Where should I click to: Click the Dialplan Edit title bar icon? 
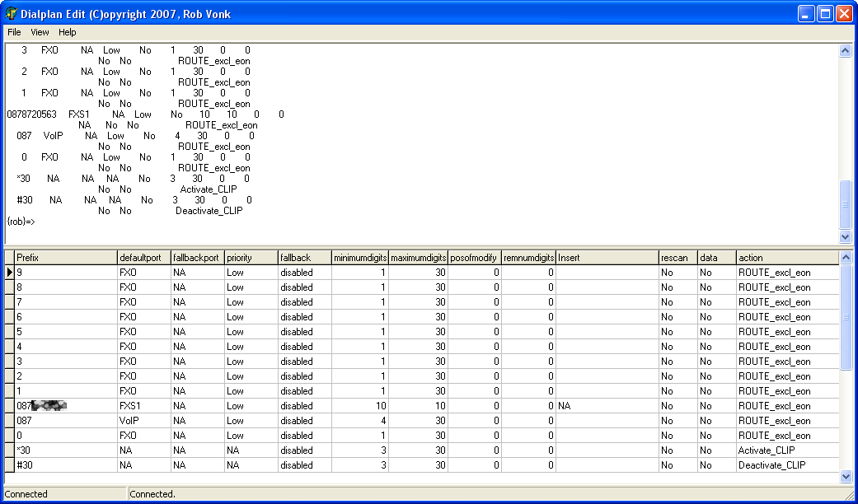tap(11, 13)
